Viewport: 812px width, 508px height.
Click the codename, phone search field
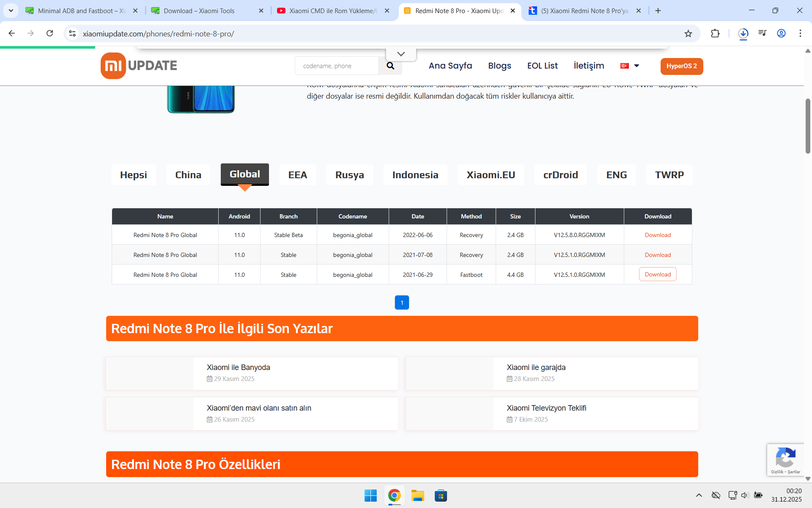pyautogui.click(x=337, y=66)
